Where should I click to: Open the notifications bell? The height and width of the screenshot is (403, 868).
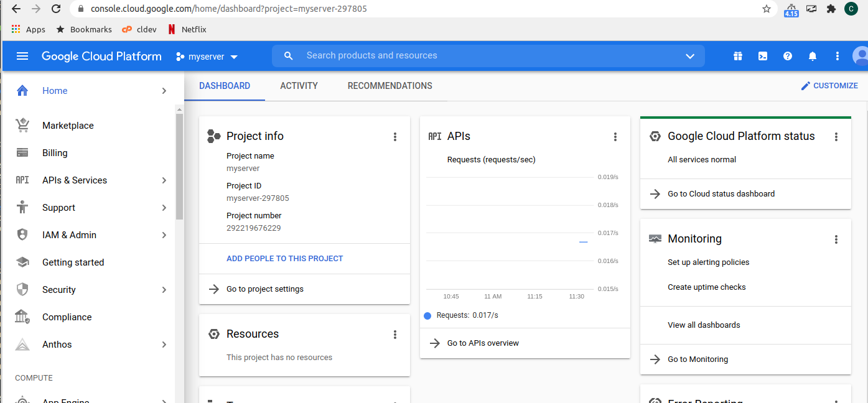[x=813, y=56]
